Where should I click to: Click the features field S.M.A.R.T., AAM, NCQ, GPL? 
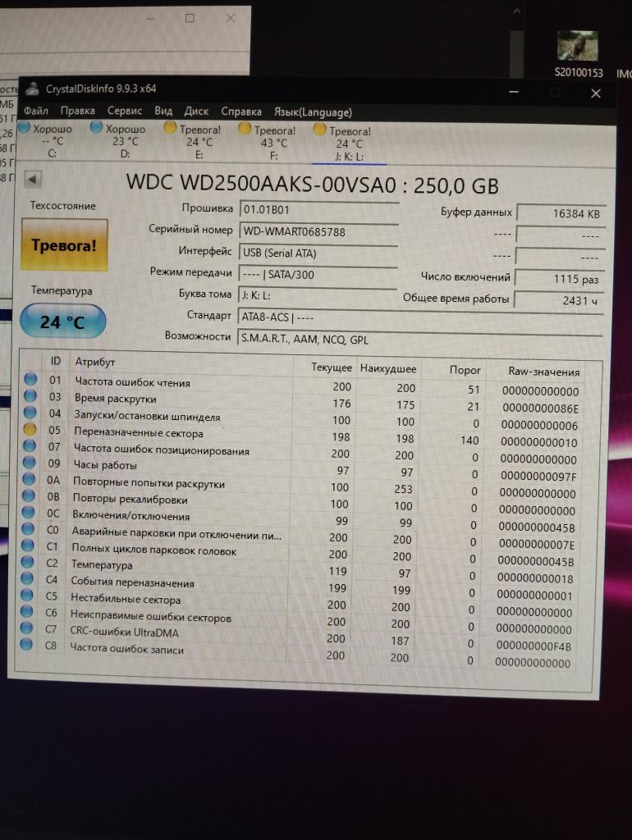click(419, 339)
